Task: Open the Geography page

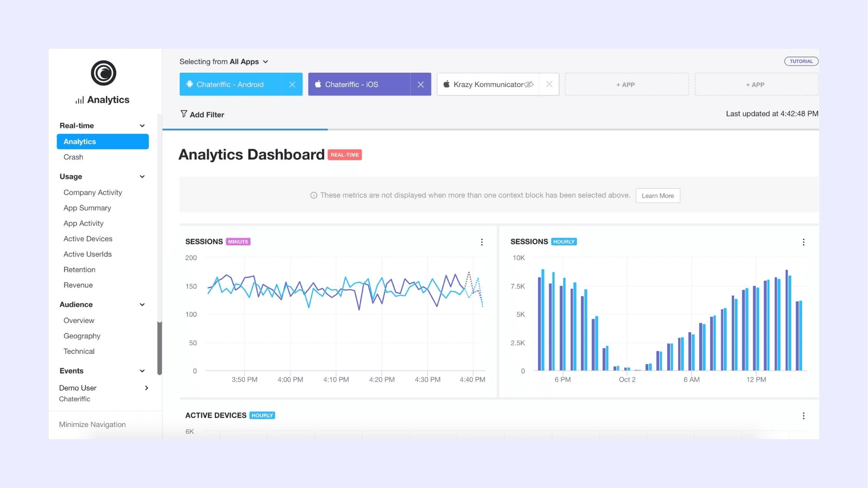Action: pos(82,336)
